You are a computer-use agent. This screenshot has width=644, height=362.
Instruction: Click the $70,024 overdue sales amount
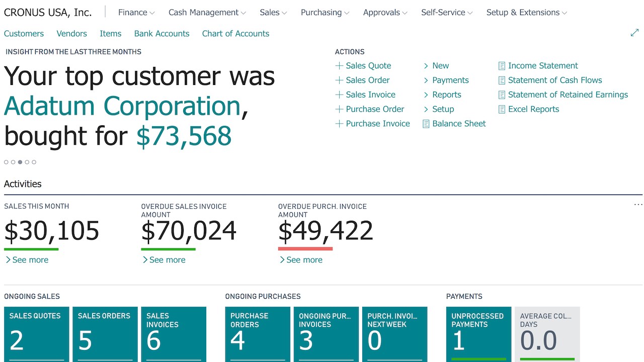[x=189, y=231]
